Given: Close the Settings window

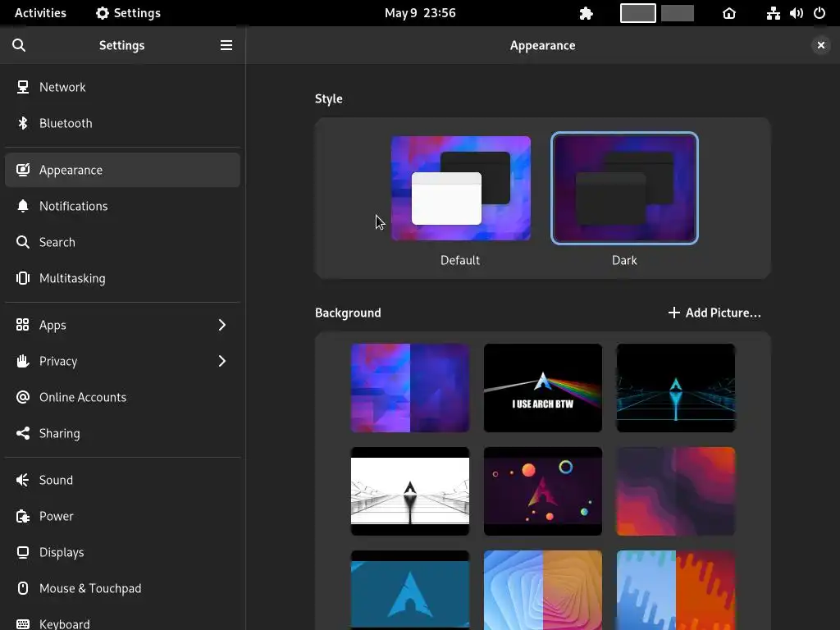Looking at the screenshot, I should [820, 46].
